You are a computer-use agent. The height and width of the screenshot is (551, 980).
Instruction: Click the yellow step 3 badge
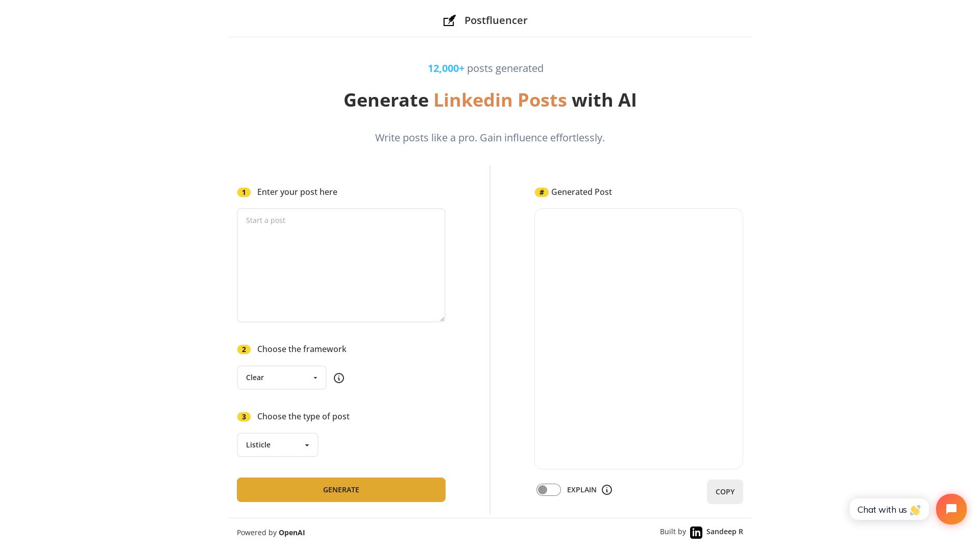244,417
